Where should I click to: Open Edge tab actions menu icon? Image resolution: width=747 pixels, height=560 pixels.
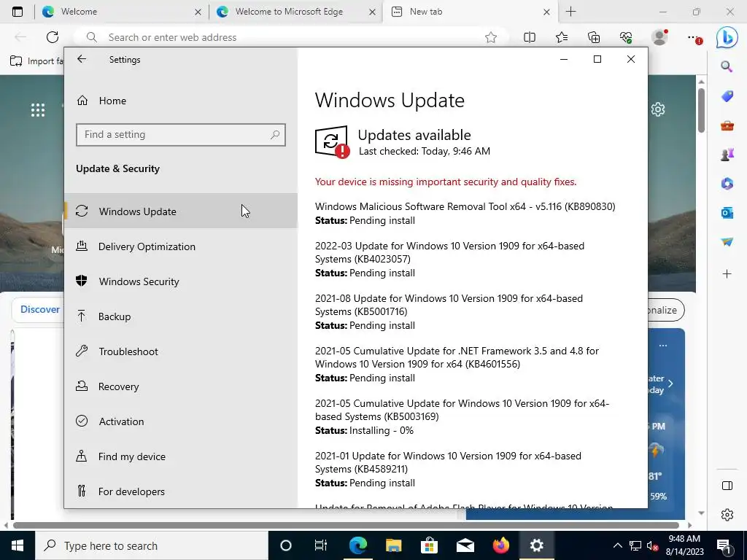click(18, 12)
